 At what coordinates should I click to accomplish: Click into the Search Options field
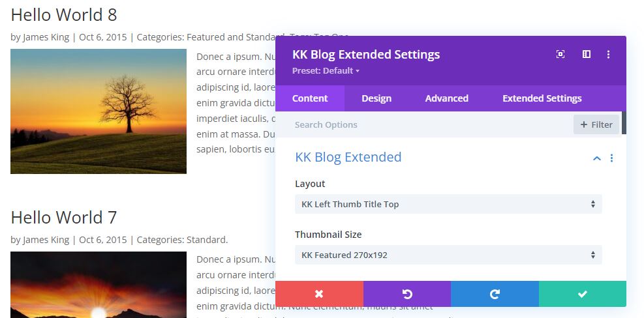pos(431,124)
